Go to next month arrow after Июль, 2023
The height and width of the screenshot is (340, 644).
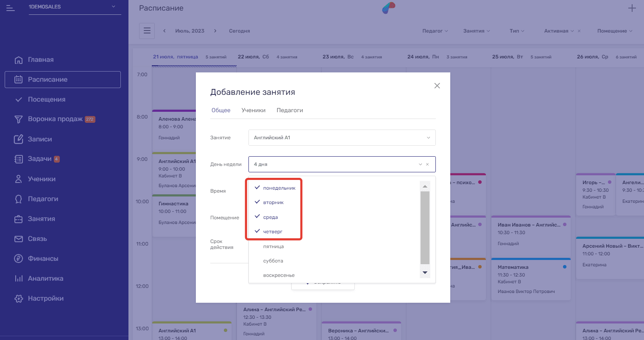pyautogui.click(x=215, y=31)
